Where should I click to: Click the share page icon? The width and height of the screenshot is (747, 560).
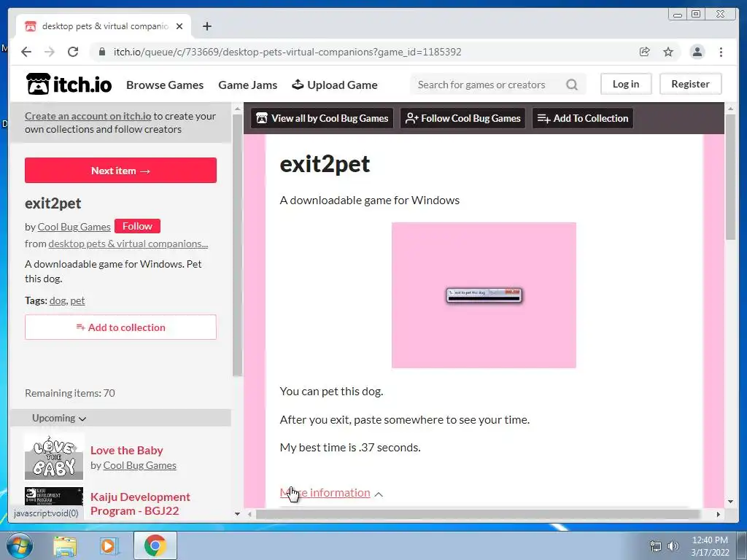click(645, 52)
